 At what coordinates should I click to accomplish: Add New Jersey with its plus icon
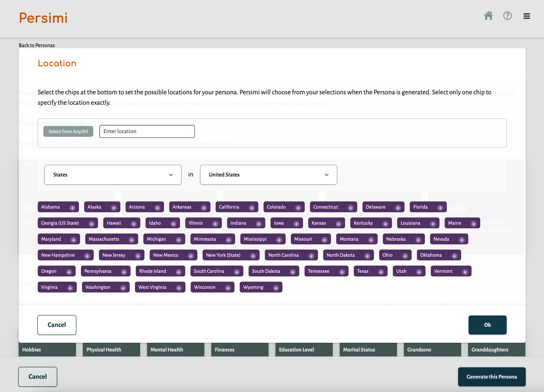(138, 256)
